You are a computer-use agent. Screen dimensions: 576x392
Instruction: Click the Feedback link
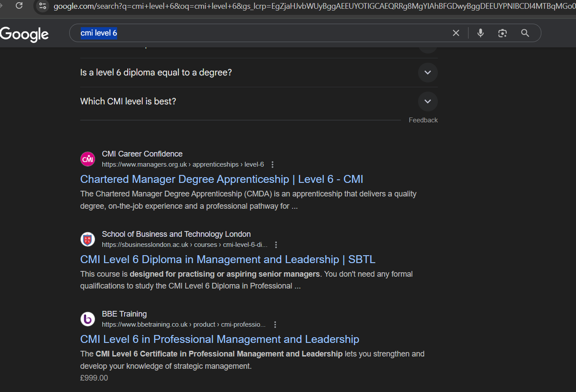(423, 120)
